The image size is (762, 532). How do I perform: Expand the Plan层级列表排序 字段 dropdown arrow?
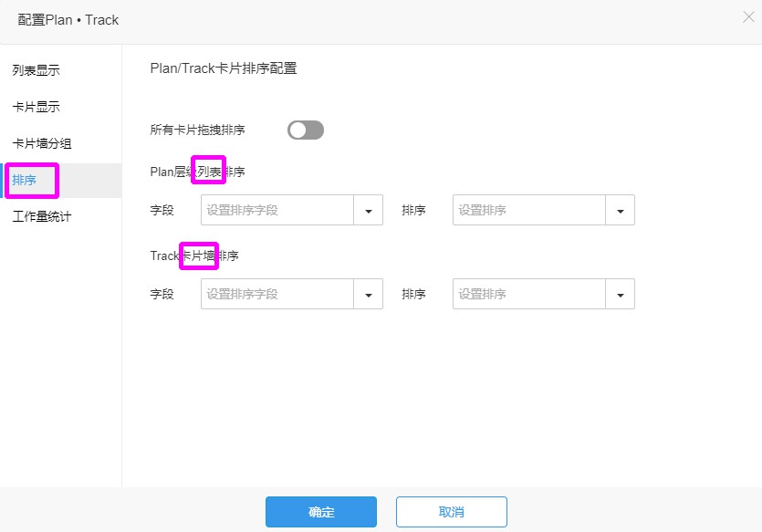pos(369,211)
